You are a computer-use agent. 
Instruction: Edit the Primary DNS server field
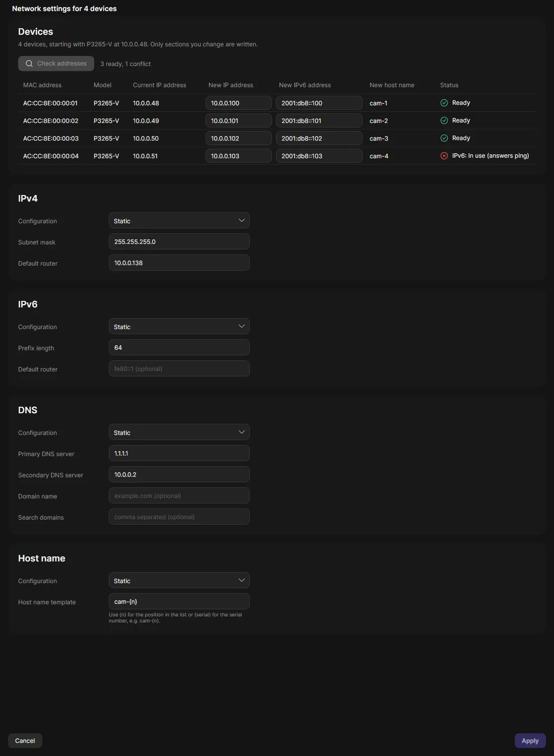pos(179,453)
